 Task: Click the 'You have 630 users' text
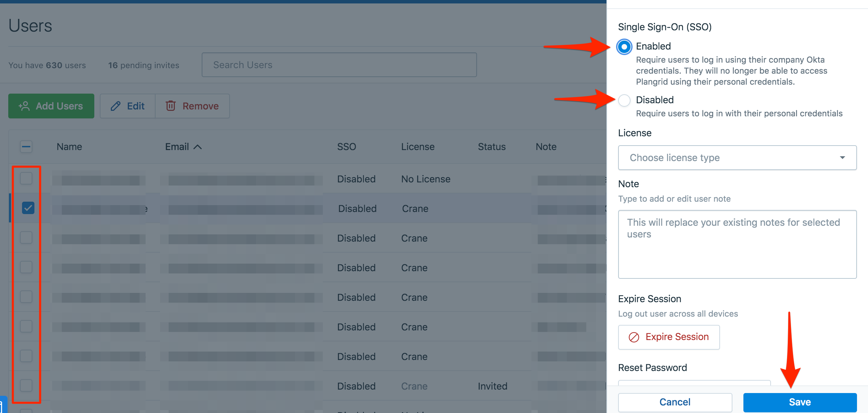(x=47, y=65)
